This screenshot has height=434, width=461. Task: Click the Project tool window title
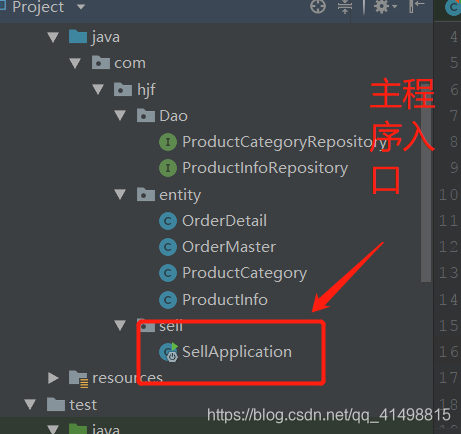[38, 7]
